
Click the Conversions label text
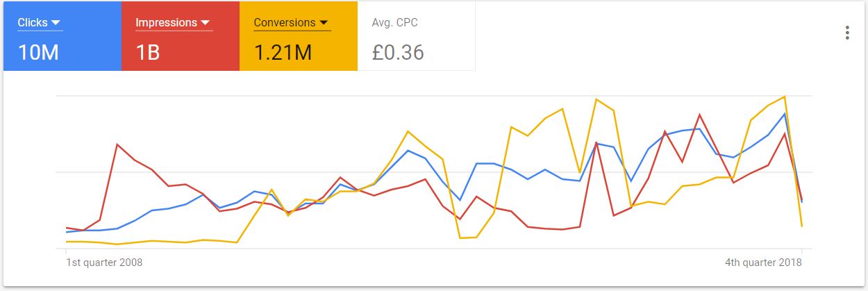coord(285,22)
